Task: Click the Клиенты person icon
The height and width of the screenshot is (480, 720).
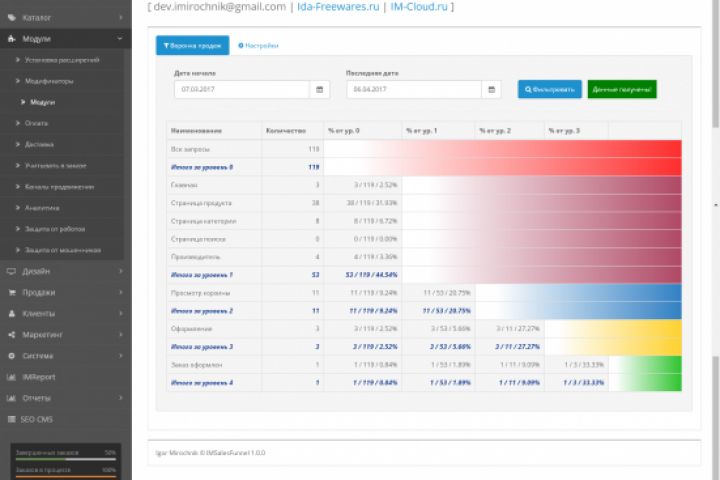Action: (11, 313)
